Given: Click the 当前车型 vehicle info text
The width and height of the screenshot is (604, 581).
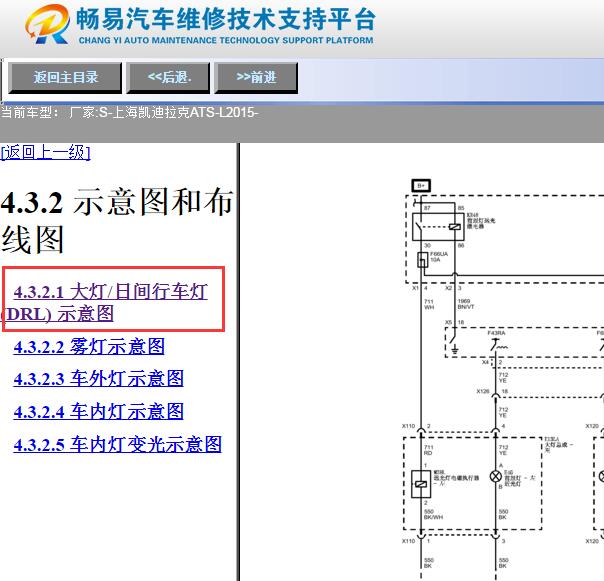Looking at the screenshot, I should point(129,113).
